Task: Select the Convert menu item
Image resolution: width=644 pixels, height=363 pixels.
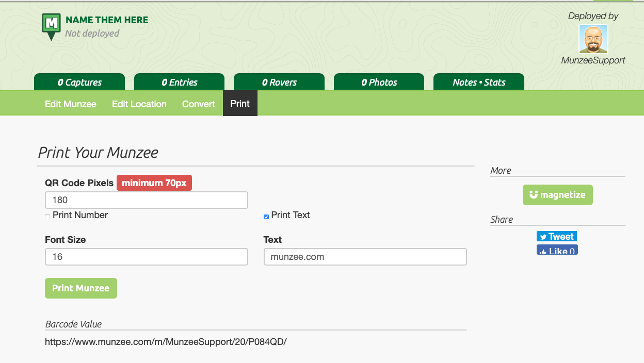Action: [x=199, y=104]
